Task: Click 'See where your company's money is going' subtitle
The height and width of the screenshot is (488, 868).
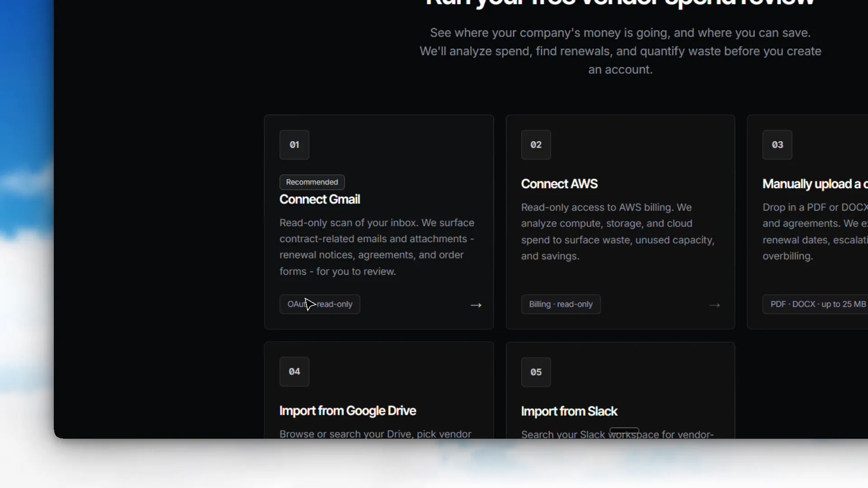Action: (x=620, y=51)
